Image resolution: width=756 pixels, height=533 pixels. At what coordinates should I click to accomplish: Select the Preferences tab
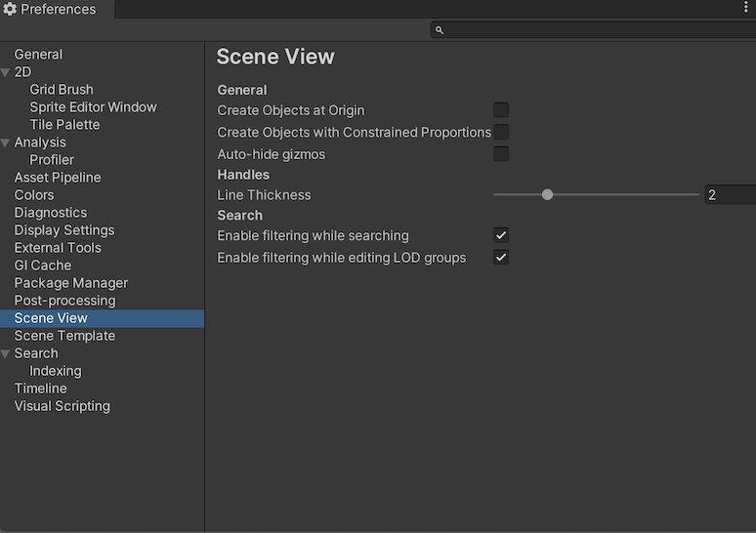coord(57,9)
